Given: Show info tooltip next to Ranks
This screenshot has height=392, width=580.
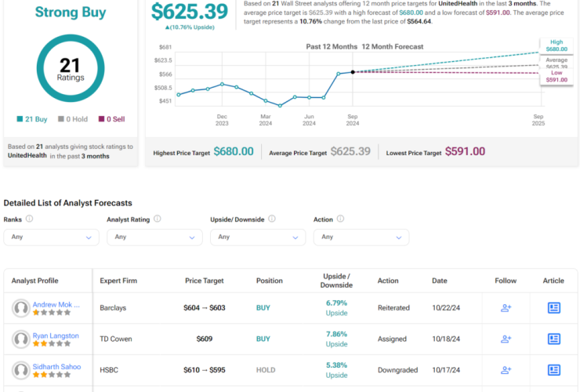Looking at the screenshot, I should point(29,219).
